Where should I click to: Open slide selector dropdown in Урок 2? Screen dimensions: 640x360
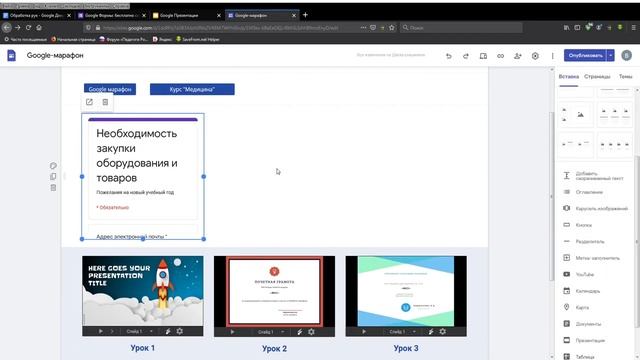(271, 332)
